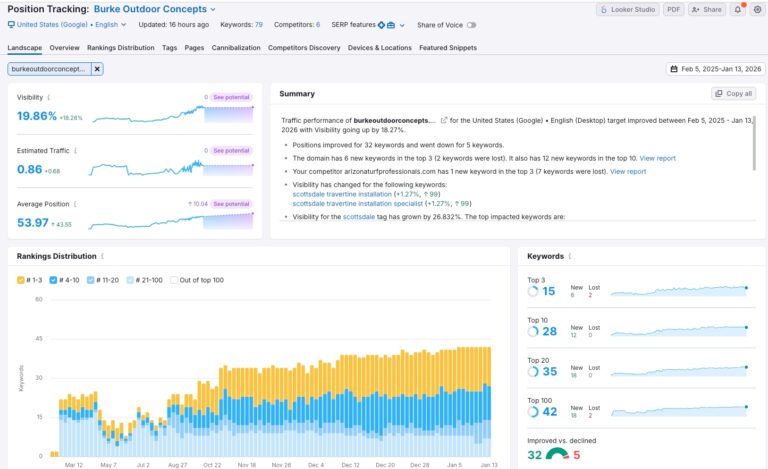Click Top 100 value 42

click(550, 412)
